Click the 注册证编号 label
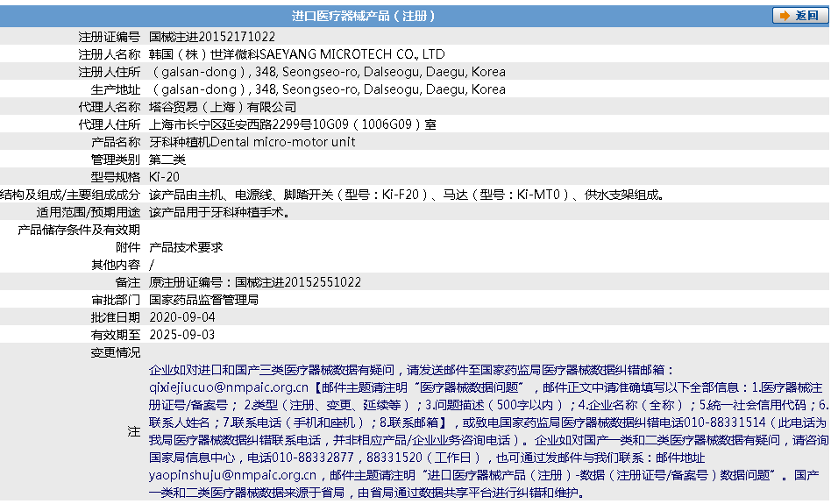The height and width of the screenshot is (504, 831). coord(110,37)
